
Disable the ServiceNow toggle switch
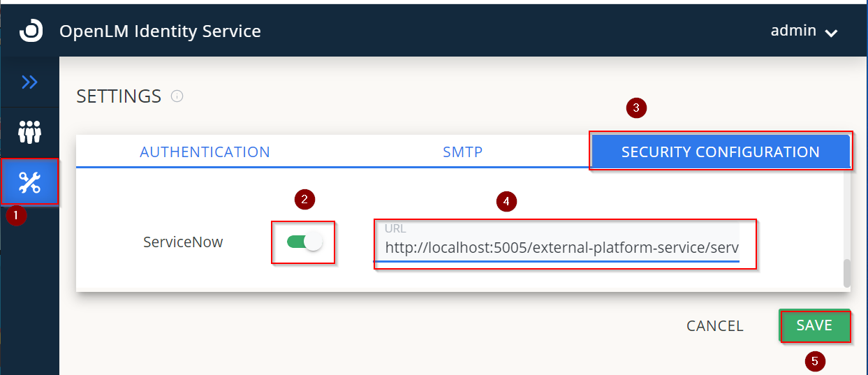(304, 242)
